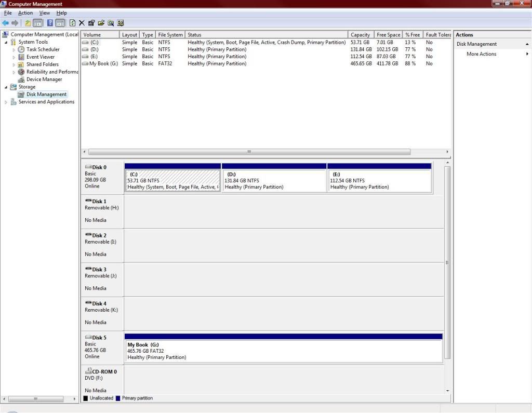This screenshot has height=413, width=532.
Task: Click the volume list horizontal scrollbar thumb
Action: point(249,152)
